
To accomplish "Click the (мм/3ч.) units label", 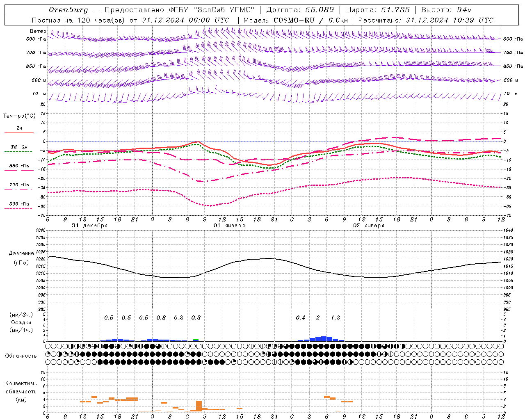I will coord(21,315).
